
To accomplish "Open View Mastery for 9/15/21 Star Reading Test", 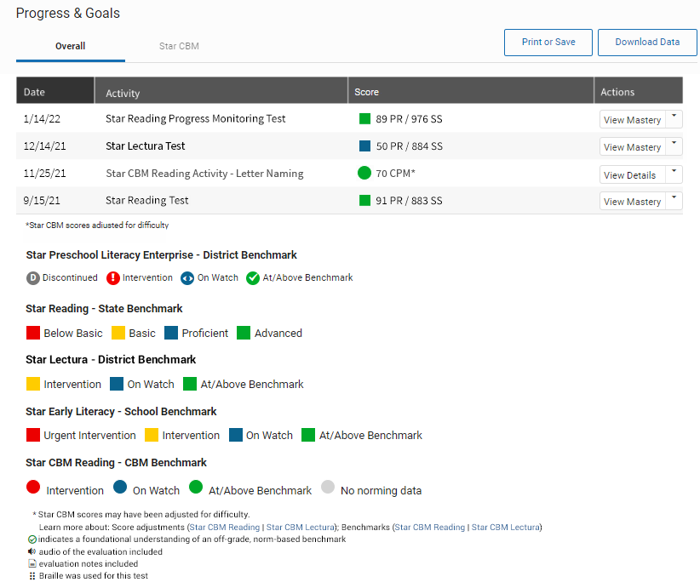I will coord(632,202).
